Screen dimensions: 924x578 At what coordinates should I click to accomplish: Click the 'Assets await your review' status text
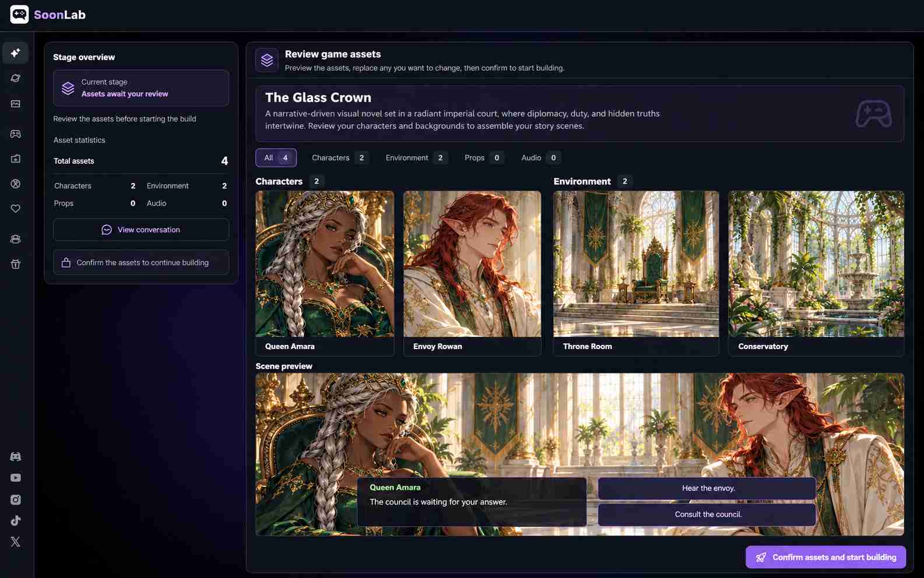click(x=125, y=94)
